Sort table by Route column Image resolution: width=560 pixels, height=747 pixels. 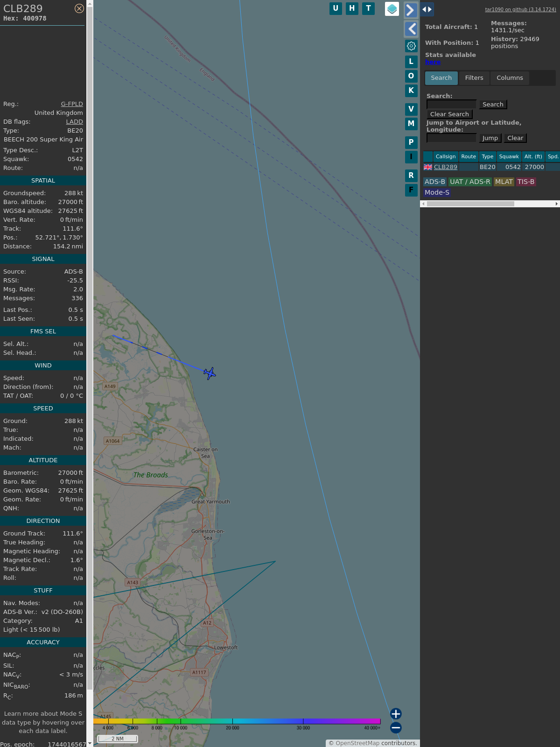pyautogui.click(x=469, y=157)
